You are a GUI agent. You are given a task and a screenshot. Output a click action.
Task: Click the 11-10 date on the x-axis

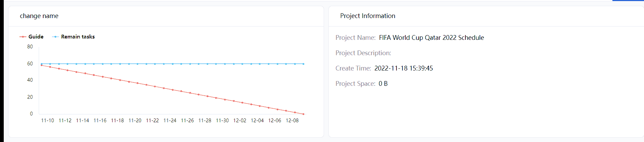tap(48, 121)
